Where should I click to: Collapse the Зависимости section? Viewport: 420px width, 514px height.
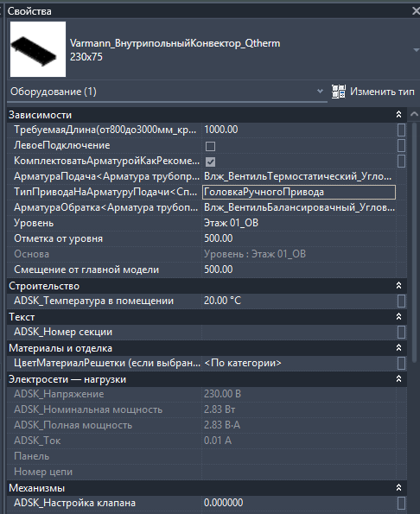tap(398, 114)
